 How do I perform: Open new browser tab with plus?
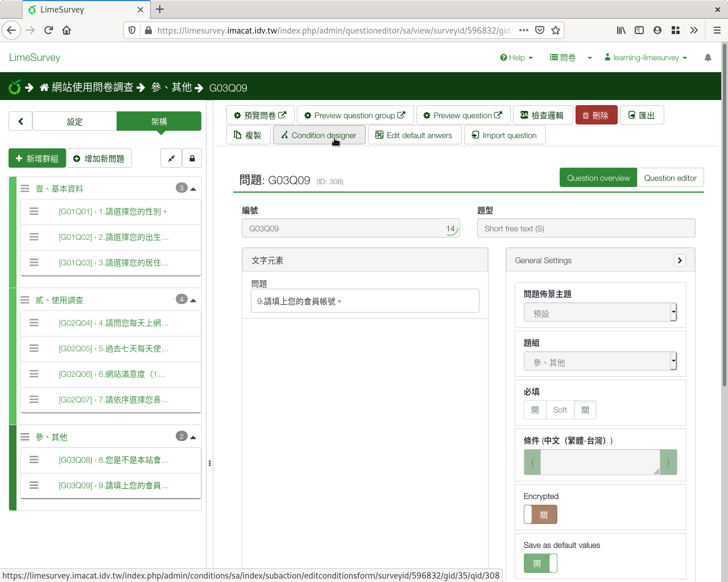click(160, 9)
